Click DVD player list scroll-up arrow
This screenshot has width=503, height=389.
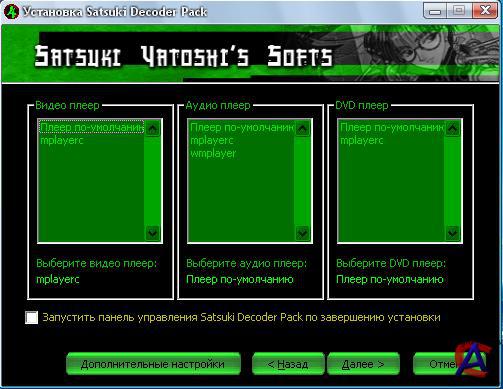coord(453,128)
